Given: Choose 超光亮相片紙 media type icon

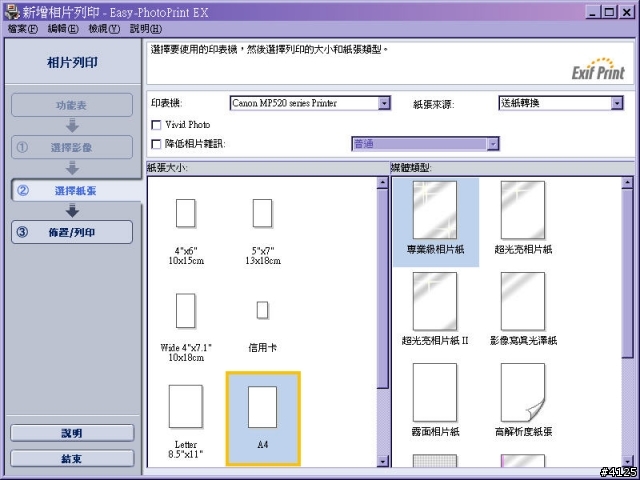Looking at the screenshot, I should 523,210.
